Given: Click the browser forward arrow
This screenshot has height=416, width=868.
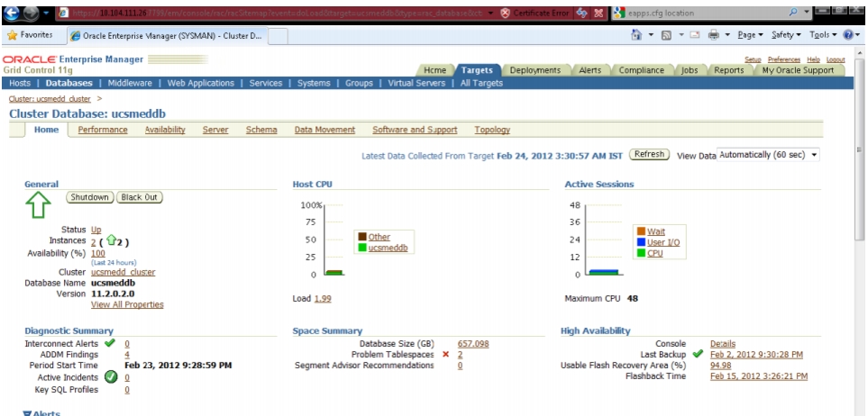Looking at the screenshot, I should pos(31,13).
